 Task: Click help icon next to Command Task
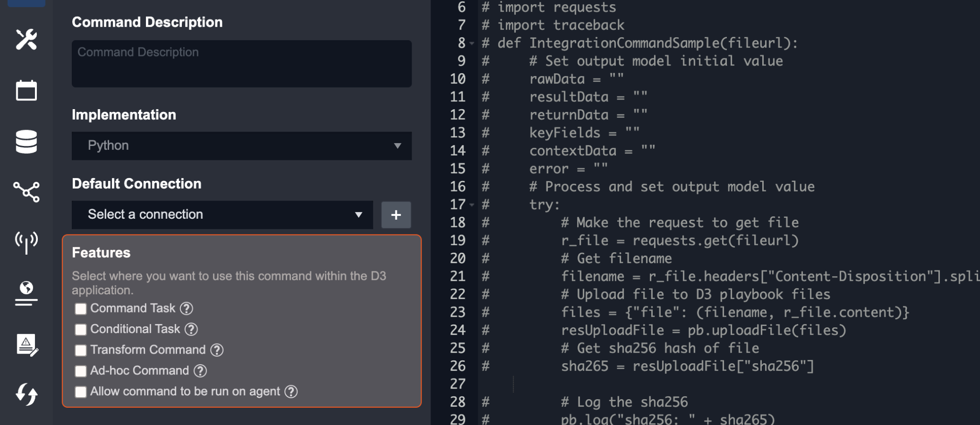[x=187, y=309]
